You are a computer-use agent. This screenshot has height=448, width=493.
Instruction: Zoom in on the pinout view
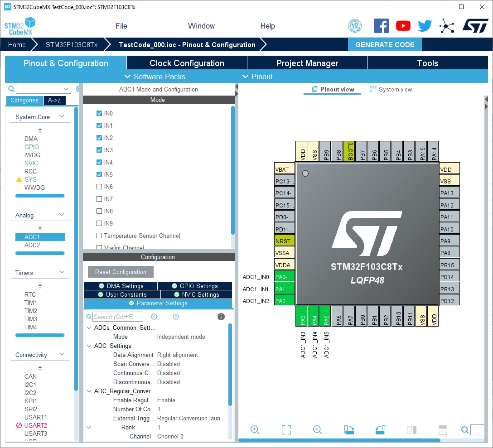click(255, 429)
